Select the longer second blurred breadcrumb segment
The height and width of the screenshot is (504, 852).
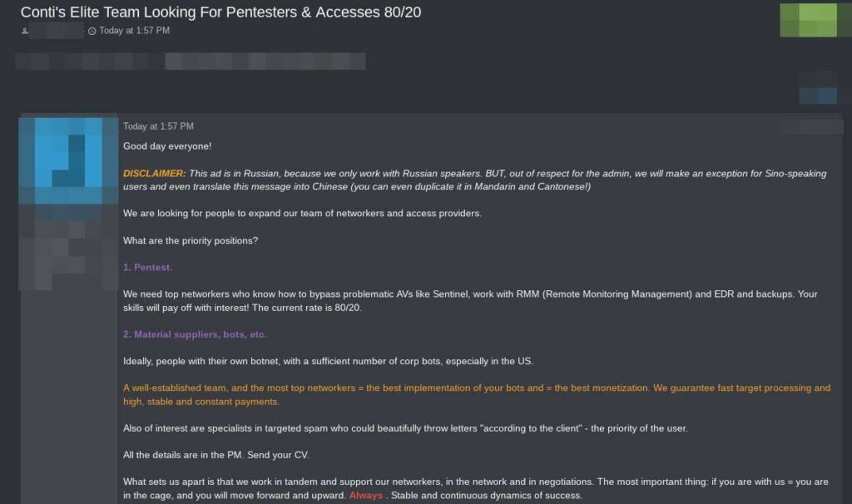265,61
